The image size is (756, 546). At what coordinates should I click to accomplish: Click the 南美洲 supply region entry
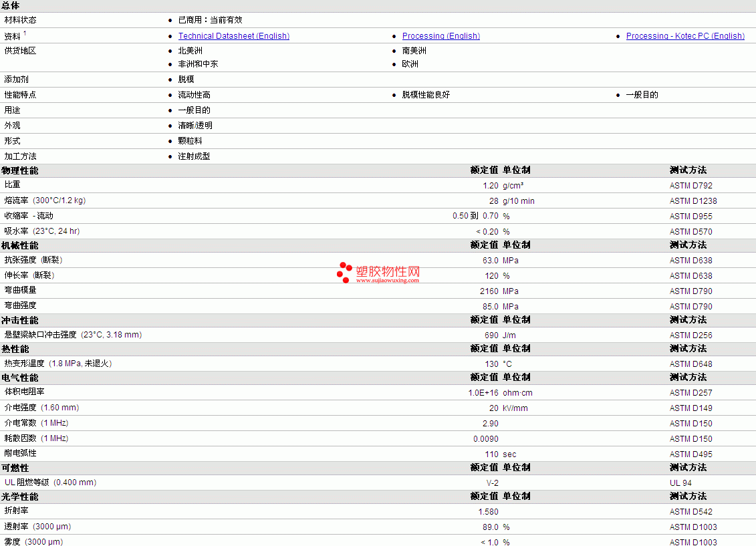414,51
